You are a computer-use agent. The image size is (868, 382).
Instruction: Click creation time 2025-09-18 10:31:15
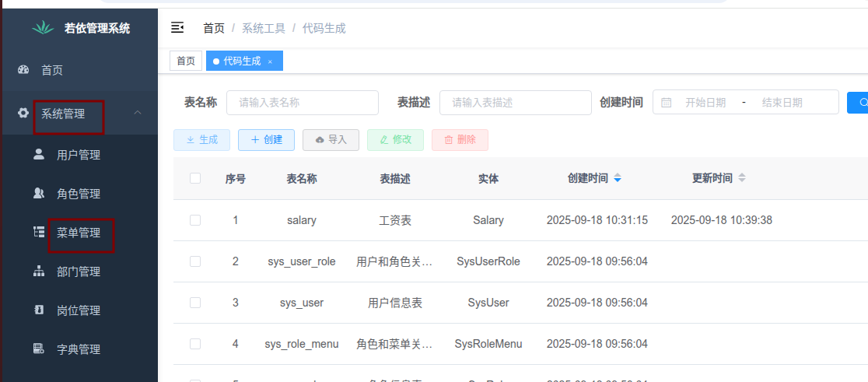pos(597,220)
